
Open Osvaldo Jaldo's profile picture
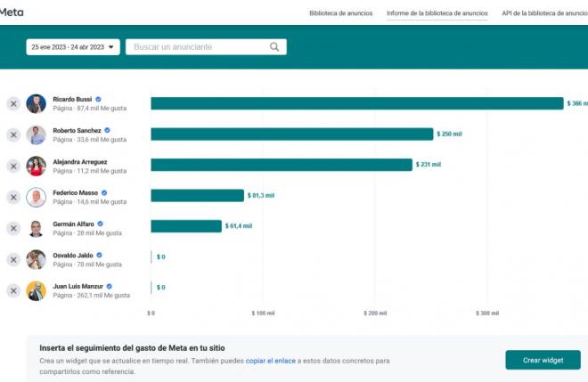tap(36, 259)
